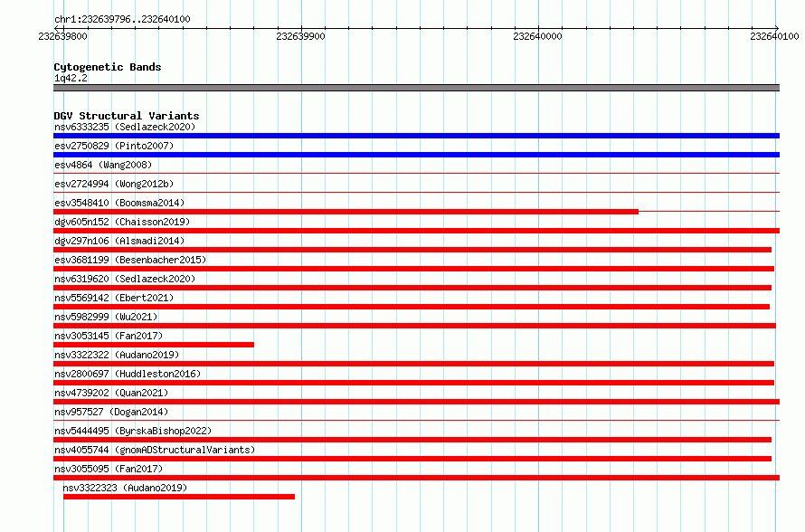This screenshot has height=532, width=805.
Task: Click the Cytogenetic Bands track title
Action: click(108, 67)
